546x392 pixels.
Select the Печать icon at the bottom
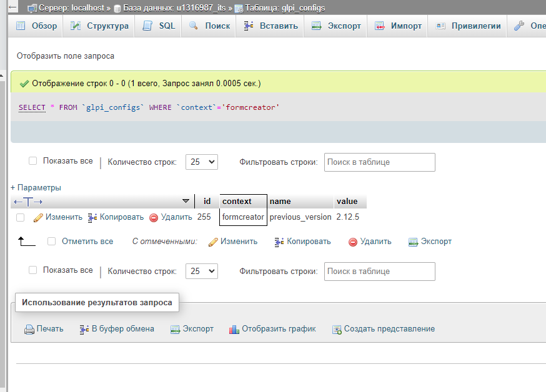pos(29,328)
